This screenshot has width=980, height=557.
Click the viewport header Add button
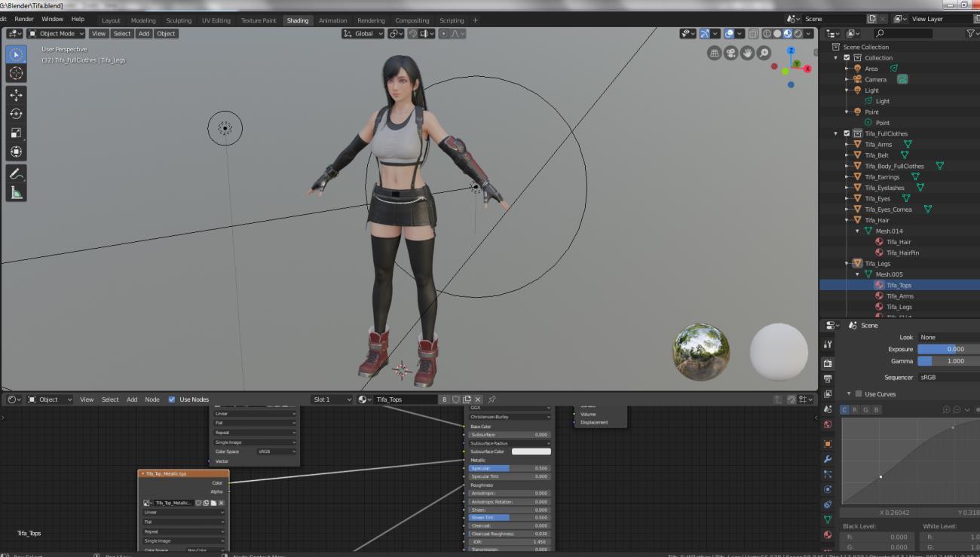[143, 33]
